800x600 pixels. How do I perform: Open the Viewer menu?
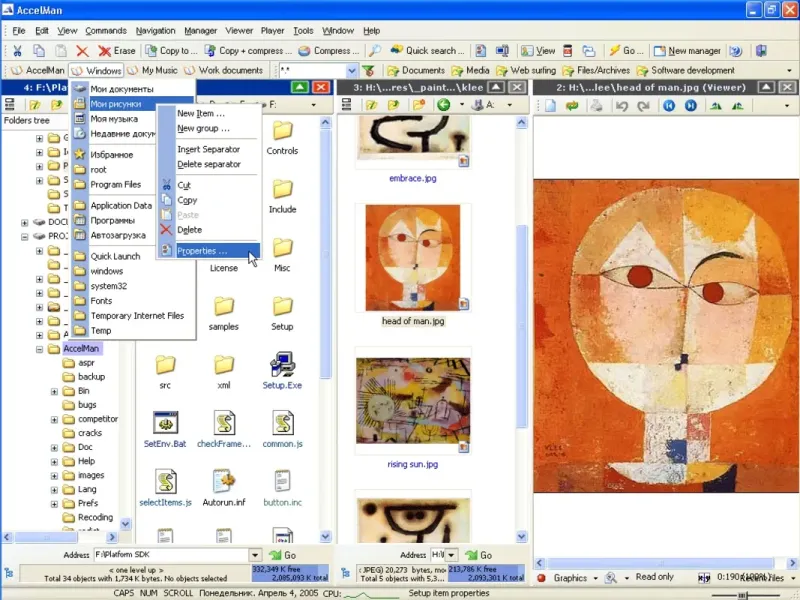(239, 31)
